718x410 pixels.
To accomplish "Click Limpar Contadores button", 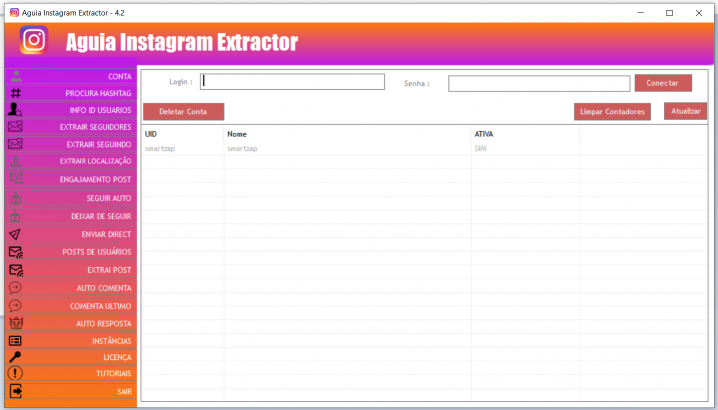I will coord(612,111).
